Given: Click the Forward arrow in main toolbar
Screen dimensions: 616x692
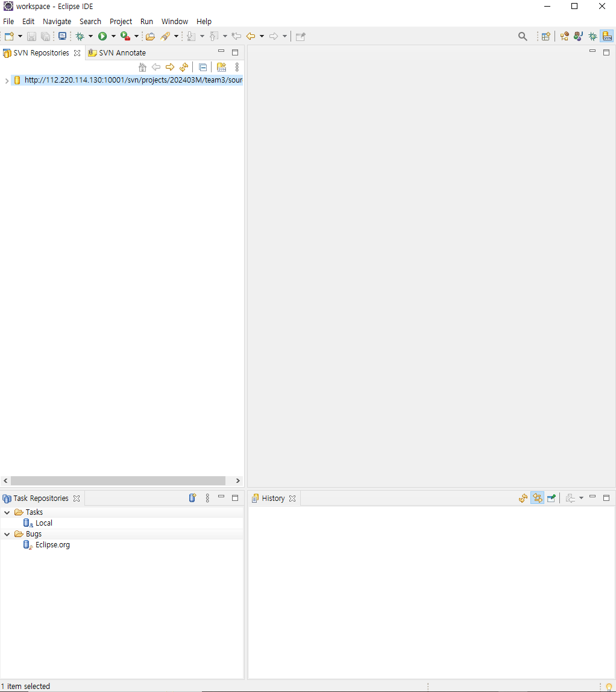Looking at the screenshot, I should 274,36.
